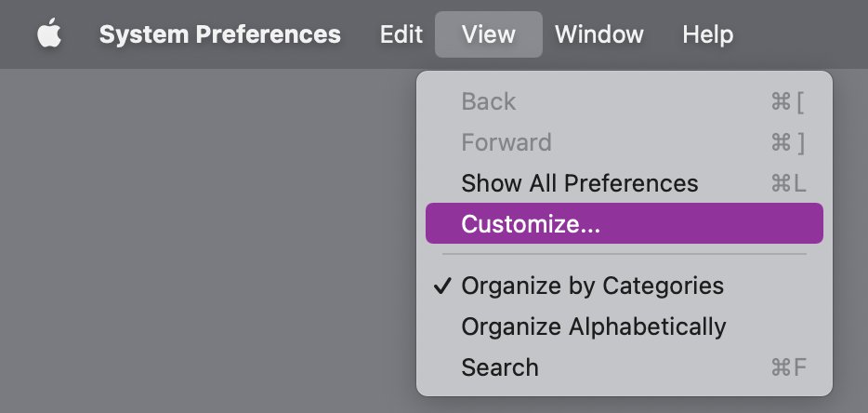
Task: Select Show All Preferences
Action: pyautogui.click(x=625, y=183)
